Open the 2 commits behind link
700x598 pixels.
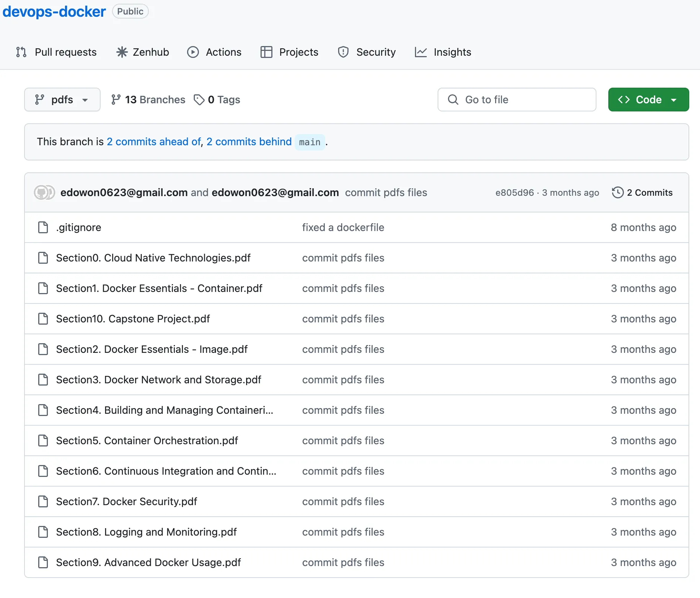(x=249, y=142)
